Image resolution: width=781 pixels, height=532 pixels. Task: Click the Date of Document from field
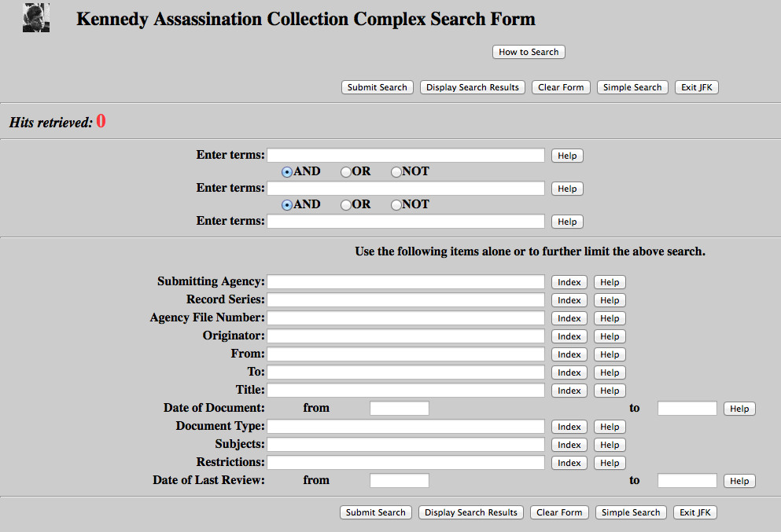click(400, 408)
